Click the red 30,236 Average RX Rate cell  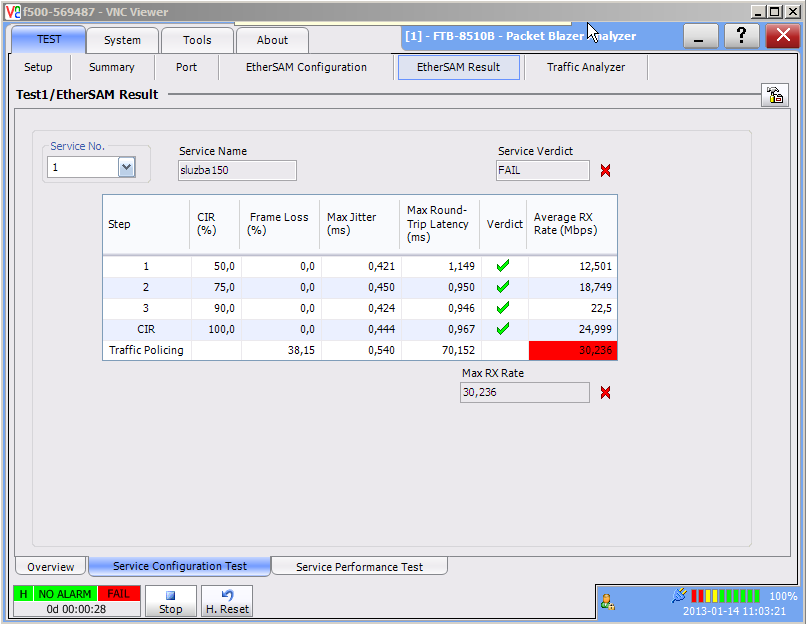573,350
